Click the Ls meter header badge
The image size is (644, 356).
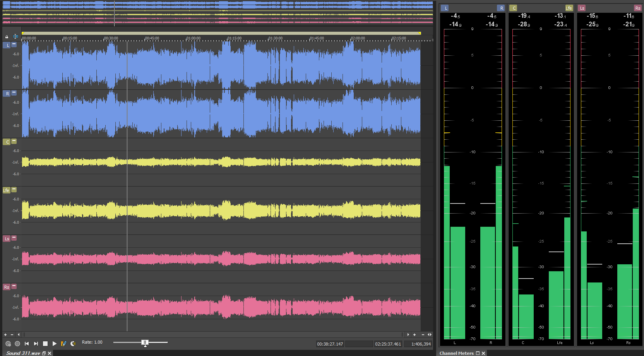(x=582, y=8)
